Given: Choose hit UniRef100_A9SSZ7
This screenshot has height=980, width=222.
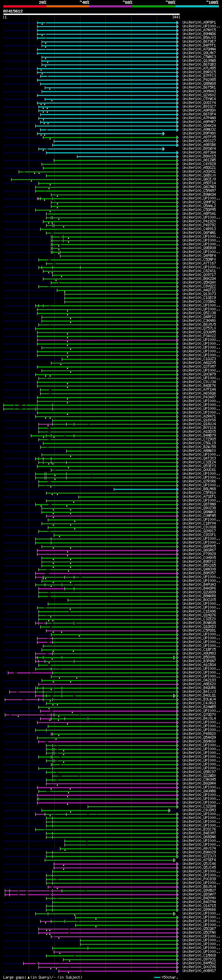Looking at the screenshot, I should point(199,141).
